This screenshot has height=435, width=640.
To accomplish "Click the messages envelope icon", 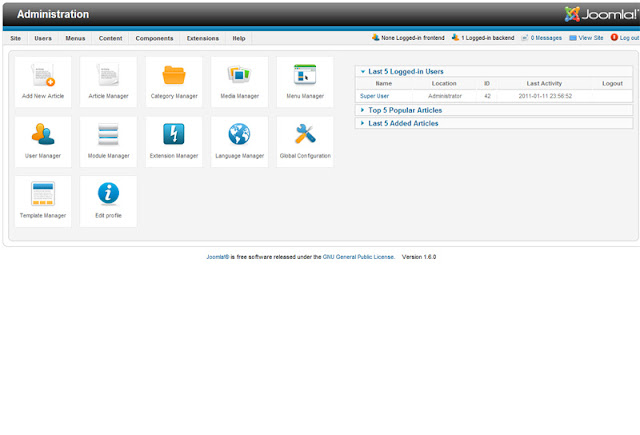I will coord(524,38).
